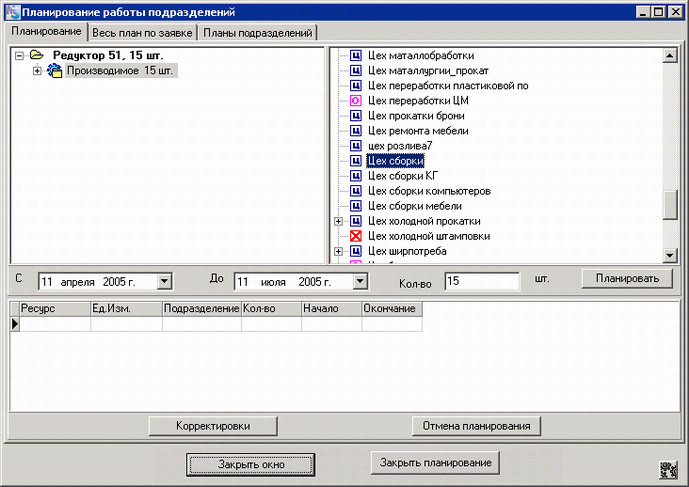Click the icon beside Цех ширпотреба
Screen dimensions: 689x487
tap(355, 251)
